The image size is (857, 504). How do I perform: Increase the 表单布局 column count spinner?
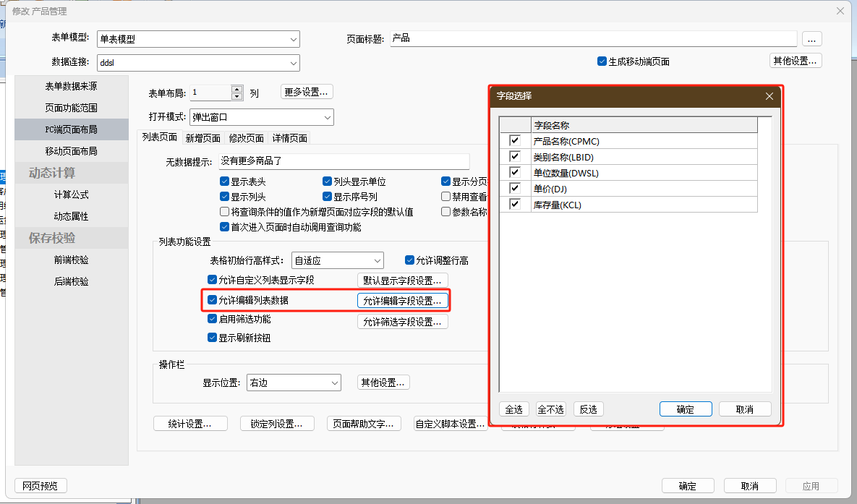click(x=237, y=89)
